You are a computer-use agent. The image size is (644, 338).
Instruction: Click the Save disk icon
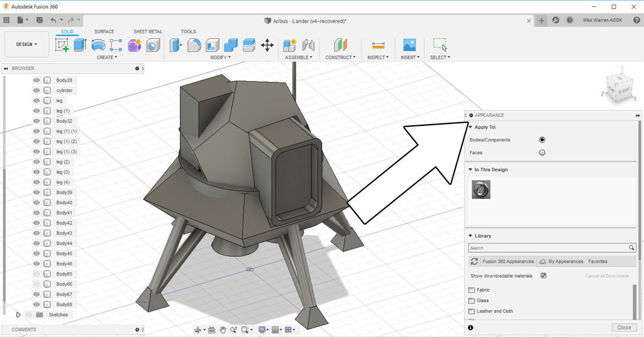tap(40, 20)
